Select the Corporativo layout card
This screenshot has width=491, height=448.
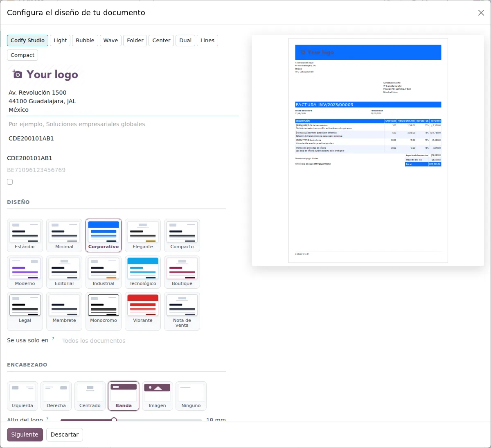pos(104,235)
